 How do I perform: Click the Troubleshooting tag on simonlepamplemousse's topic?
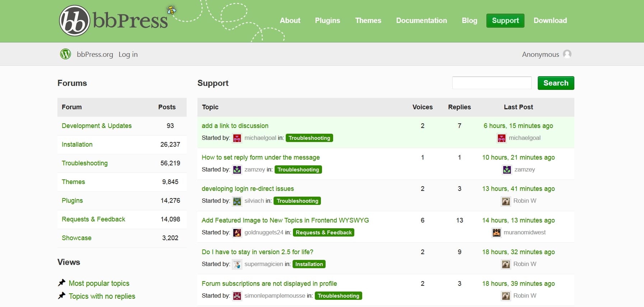pos(339,296)
